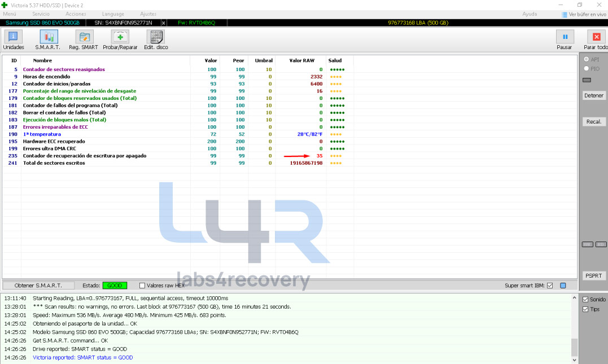Click the Recal. button
Viewport: 608px width, 364px height.
click(x=594, y=122)
